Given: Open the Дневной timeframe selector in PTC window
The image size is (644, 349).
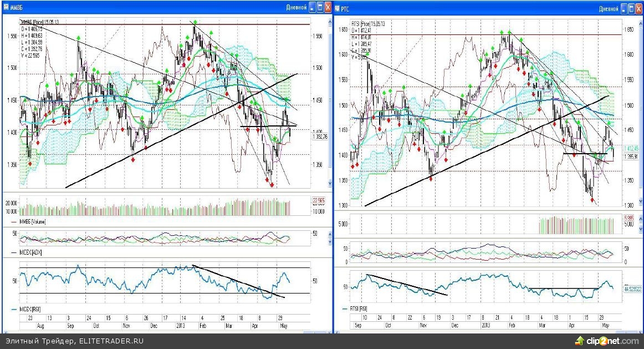Looking at the screenshot, I should point(609,8).
